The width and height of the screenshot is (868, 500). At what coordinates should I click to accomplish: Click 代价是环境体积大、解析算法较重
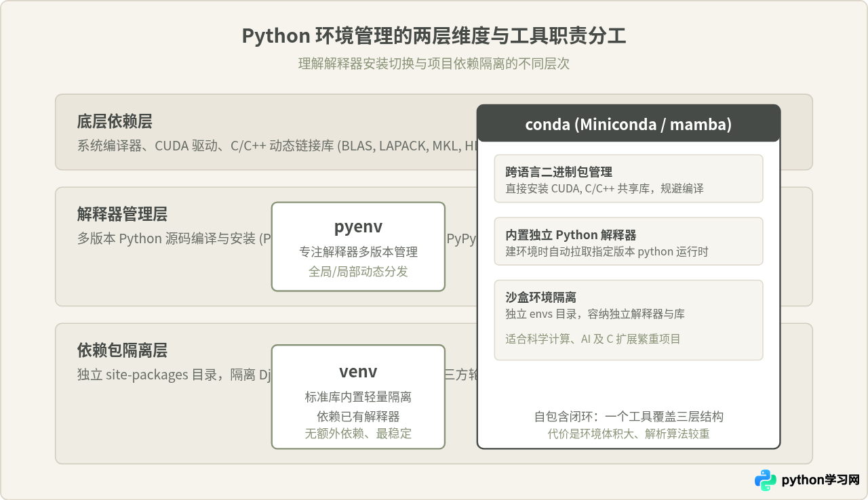click(629, 434)
